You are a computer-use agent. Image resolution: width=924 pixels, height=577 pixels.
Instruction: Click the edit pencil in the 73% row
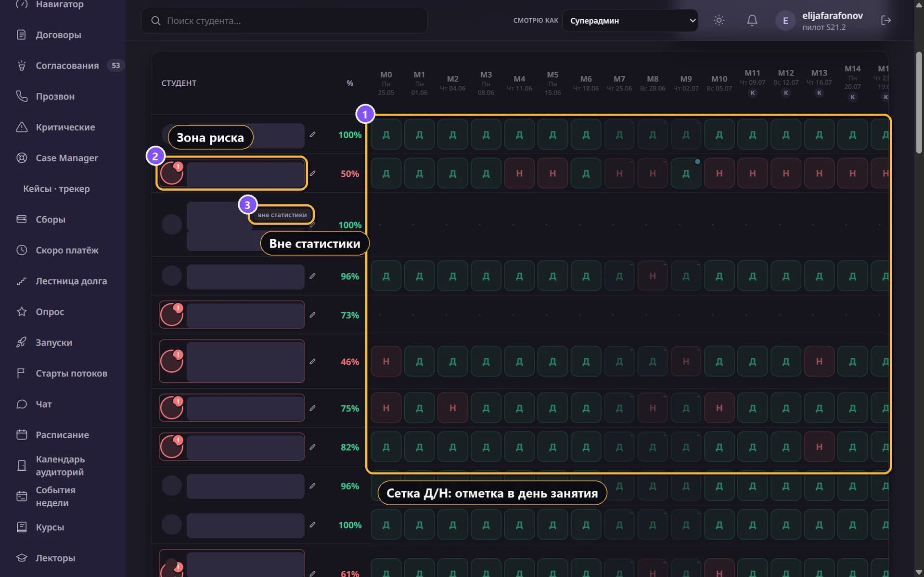point(312,315)
